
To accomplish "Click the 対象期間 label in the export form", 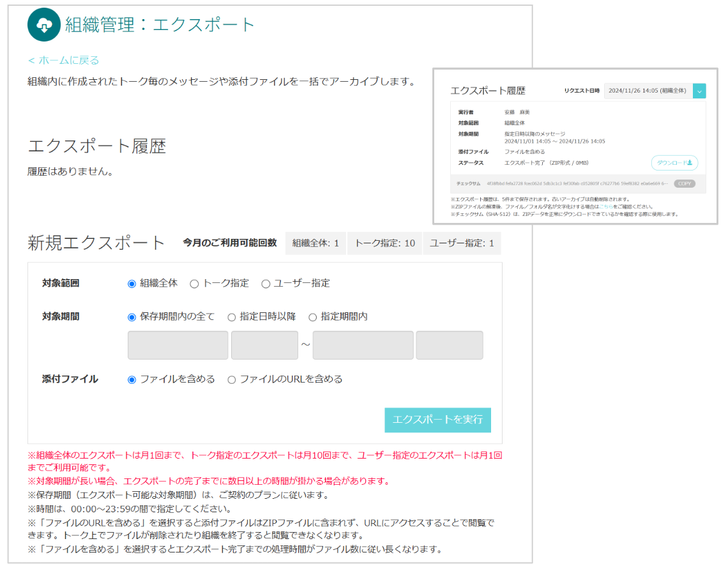I will 61,317.
